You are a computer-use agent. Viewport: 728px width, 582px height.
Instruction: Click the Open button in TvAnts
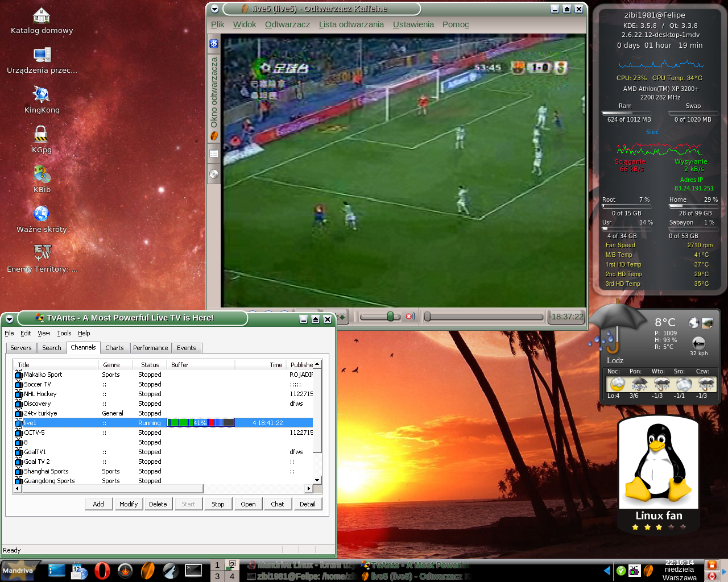[x=248, y=504]
